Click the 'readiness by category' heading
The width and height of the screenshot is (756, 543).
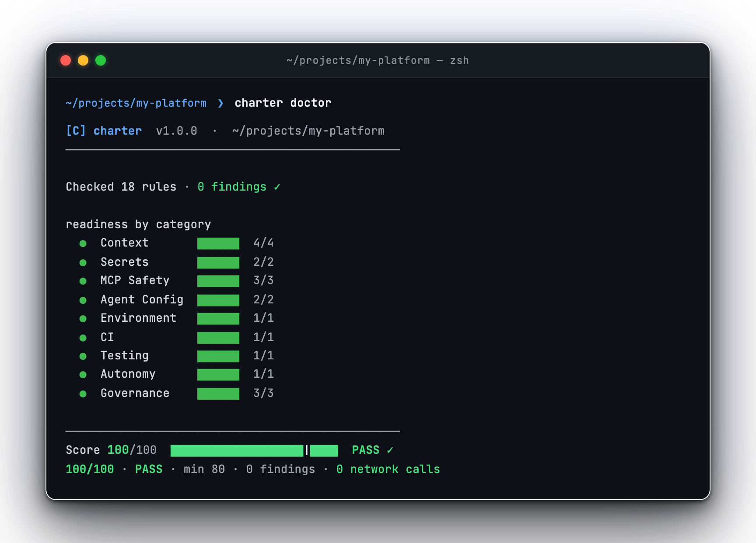pos(138,224)
